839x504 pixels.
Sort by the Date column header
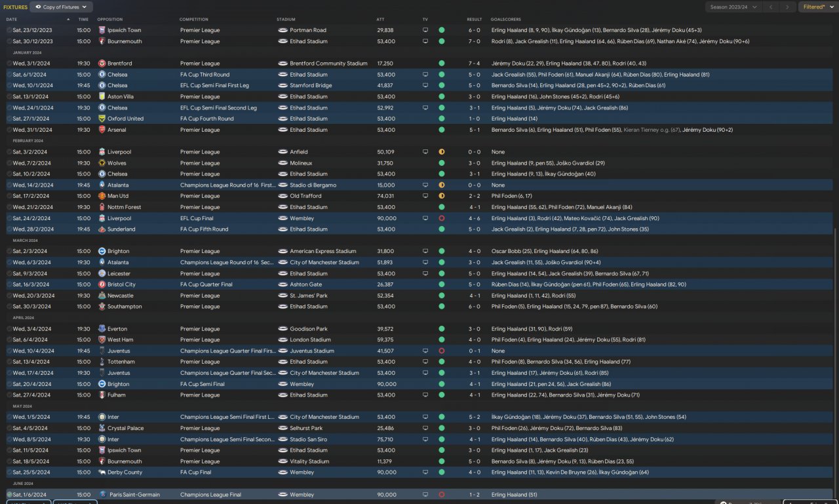point(12,20)
